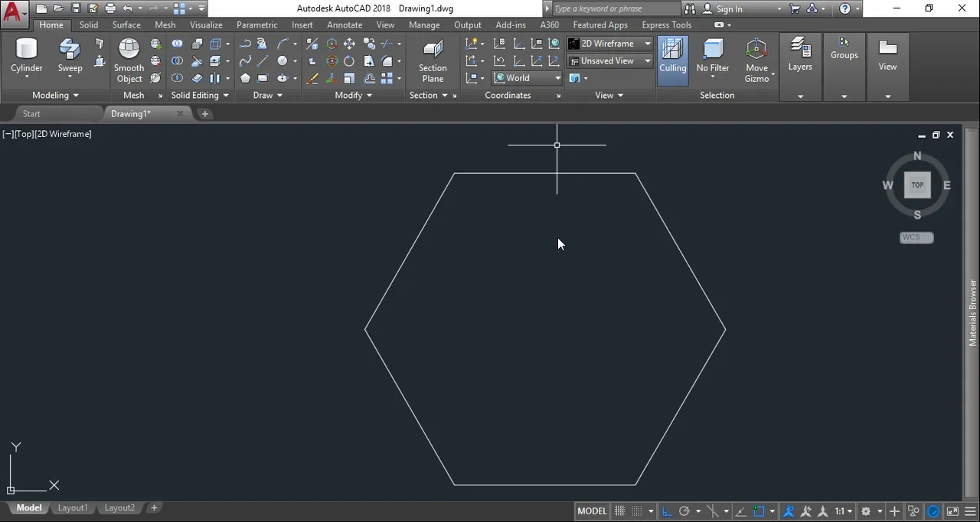Open the Solid ribbon tab
Image resolution: width=980 pixels, height=522 pixels.
coord(89,24)
